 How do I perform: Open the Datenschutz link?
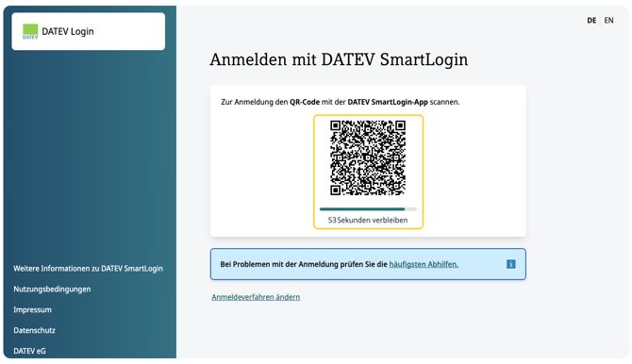34,330
